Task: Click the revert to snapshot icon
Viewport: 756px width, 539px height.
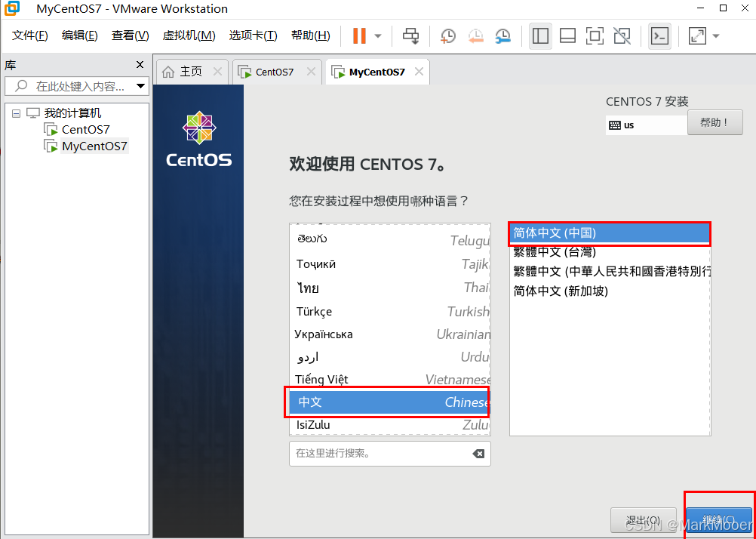Action: coord(476,35)
